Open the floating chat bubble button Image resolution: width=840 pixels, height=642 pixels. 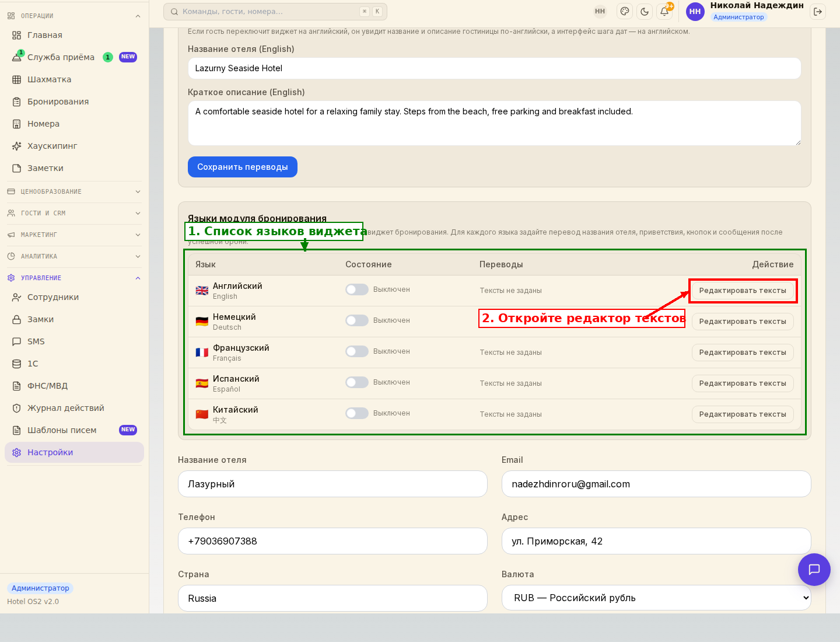pyautogui.click(x=814, y=570)
